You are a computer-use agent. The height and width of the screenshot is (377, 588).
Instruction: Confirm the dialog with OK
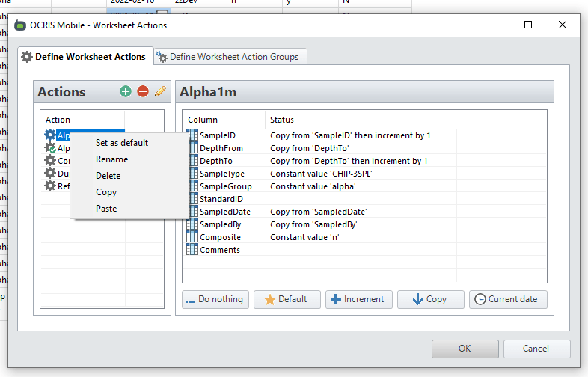(x=465, y=349)
